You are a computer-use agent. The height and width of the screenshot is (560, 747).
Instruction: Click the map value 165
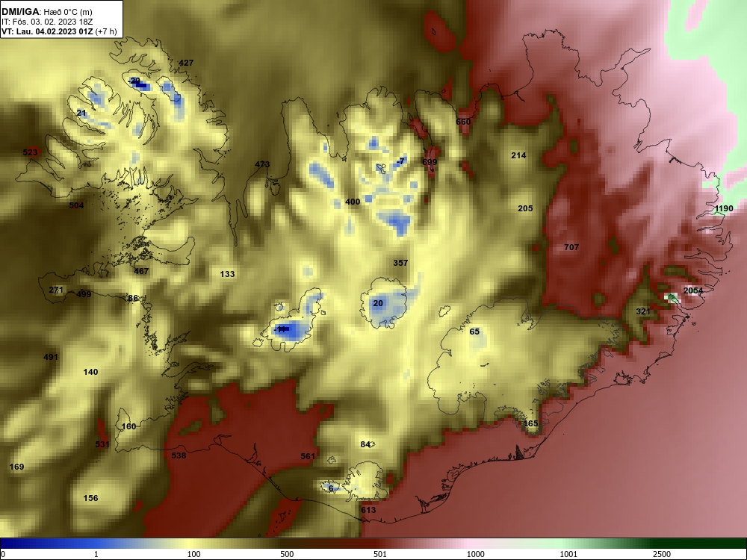[530, 423]
